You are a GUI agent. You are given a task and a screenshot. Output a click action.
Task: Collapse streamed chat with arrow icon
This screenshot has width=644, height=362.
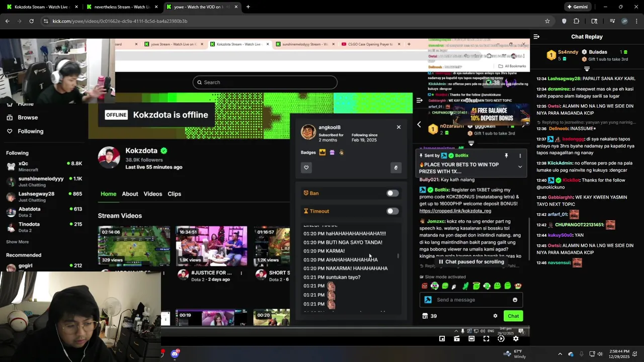(419, 100)
